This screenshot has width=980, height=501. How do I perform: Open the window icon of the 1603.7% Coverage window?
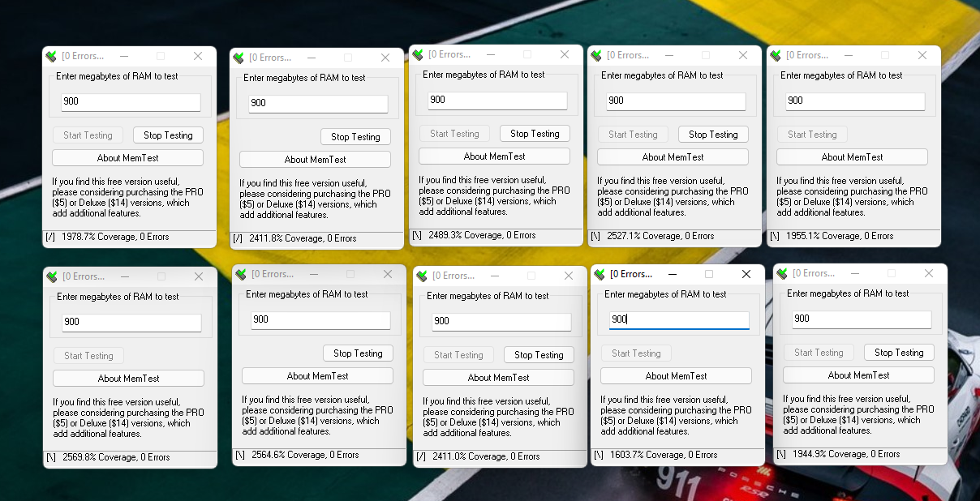[x=600, y=275]
